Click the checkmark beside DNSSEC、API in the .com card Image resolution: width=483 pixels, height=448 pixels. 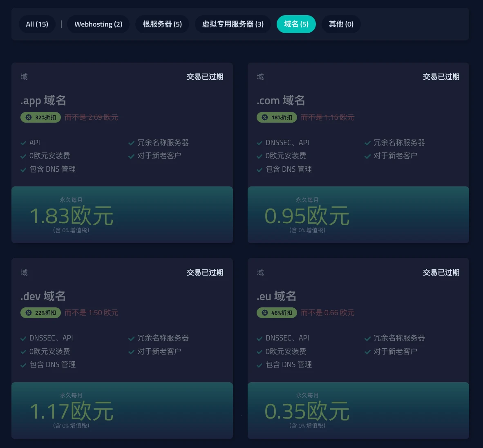click(259, 143)
